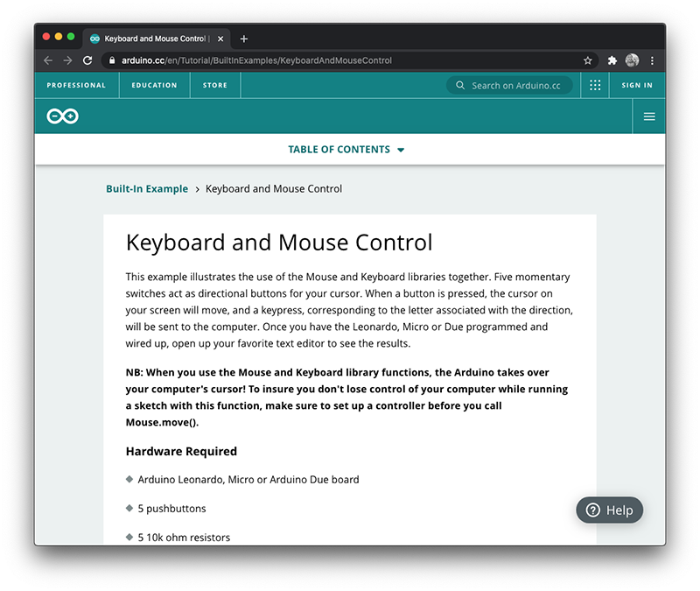The width and height of the screenshot is (700, 591).
Task: Open Chrome extensions puzzle icon
Action: click(612, 60)
